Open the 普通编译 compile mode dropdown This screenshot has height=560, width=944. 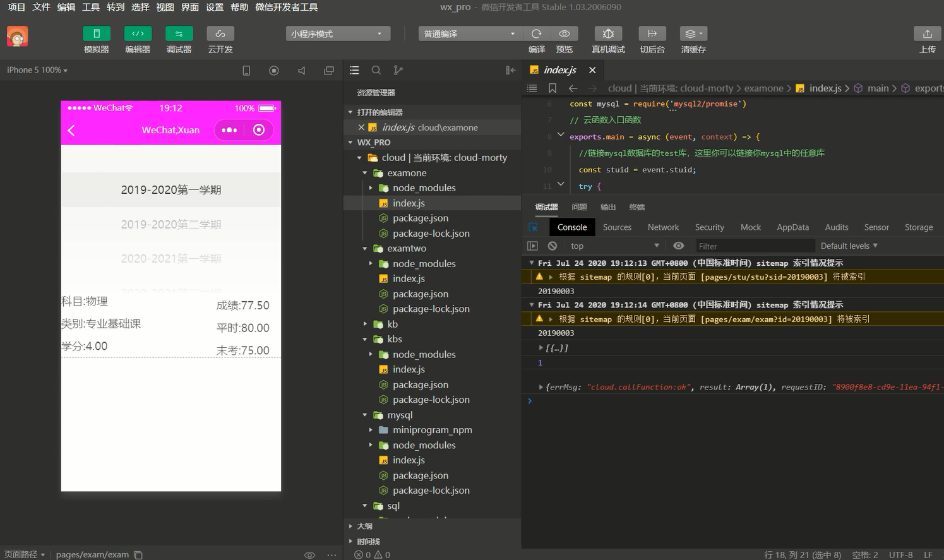470,33
